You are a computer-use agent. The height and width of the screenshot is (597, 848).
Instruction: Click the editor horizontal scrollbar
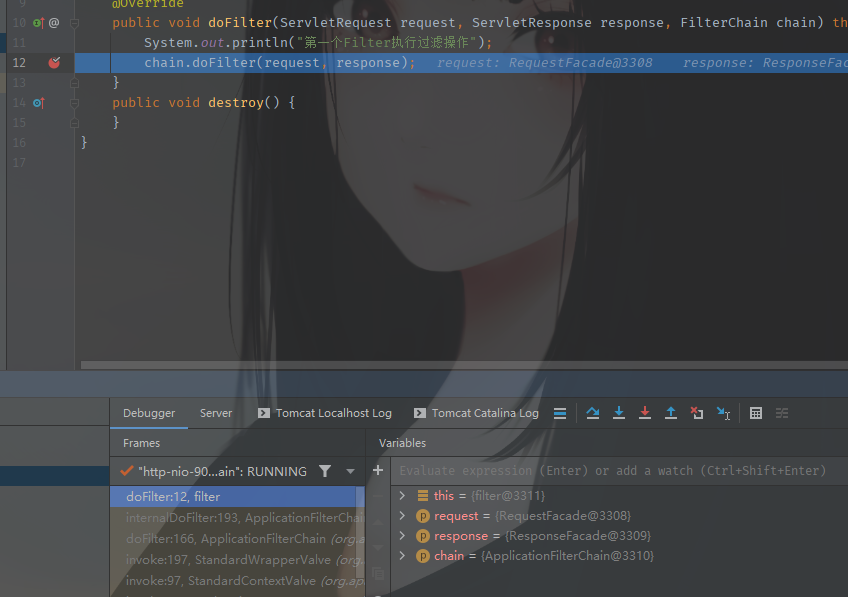[464, 365]
